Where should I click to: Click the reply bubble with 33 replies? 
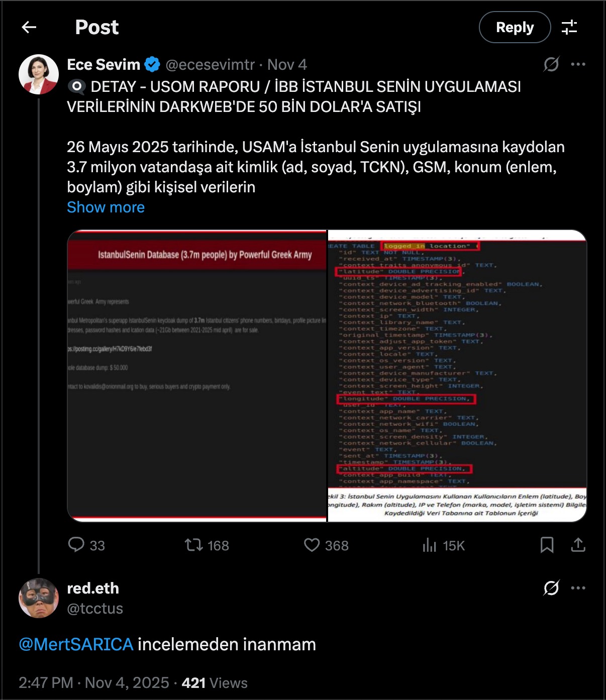86,545
